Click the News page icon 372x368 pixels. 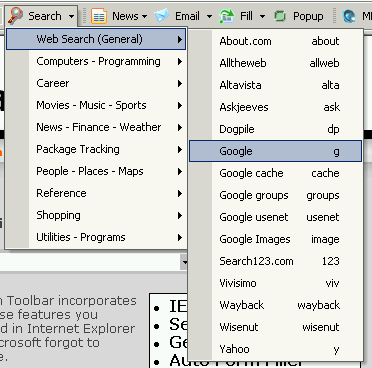pyautogui.click(x=99, y=16)
